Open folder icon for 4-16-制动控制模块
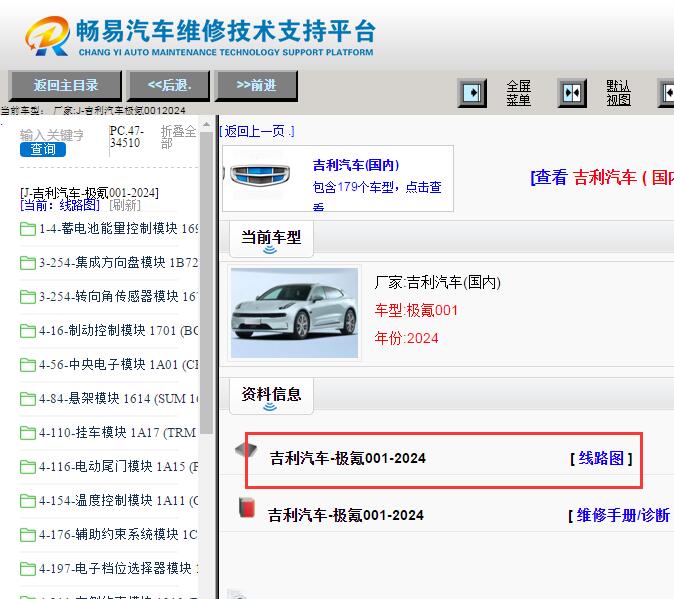The width and height of the screenshot is (674, 599). click(28, 331)
